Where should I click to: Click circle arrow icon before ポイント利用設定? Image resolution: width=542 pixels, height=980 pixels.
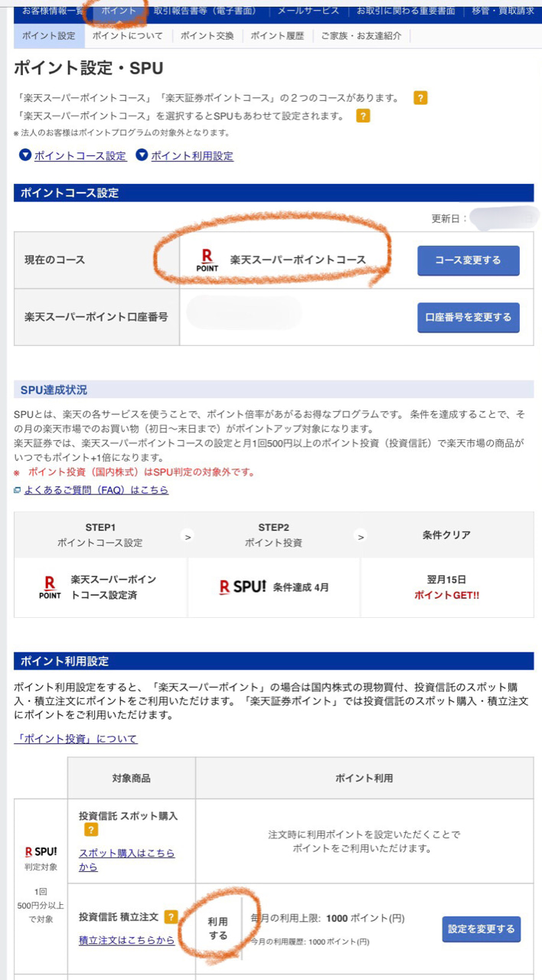142,155
